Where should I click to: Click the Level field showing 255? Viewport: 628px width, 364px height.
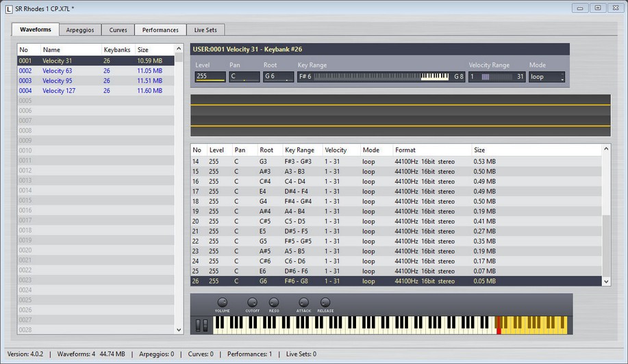210,77
